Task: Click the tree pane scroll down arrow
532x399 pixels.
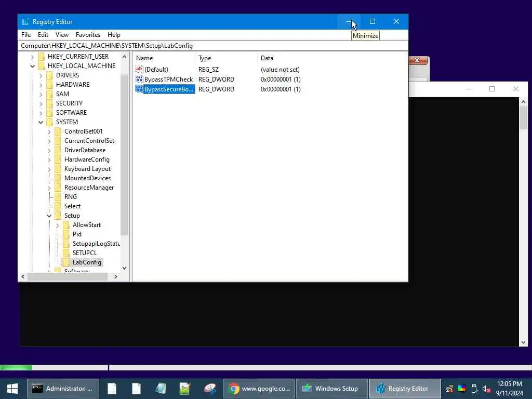Action: pos(124,268)
